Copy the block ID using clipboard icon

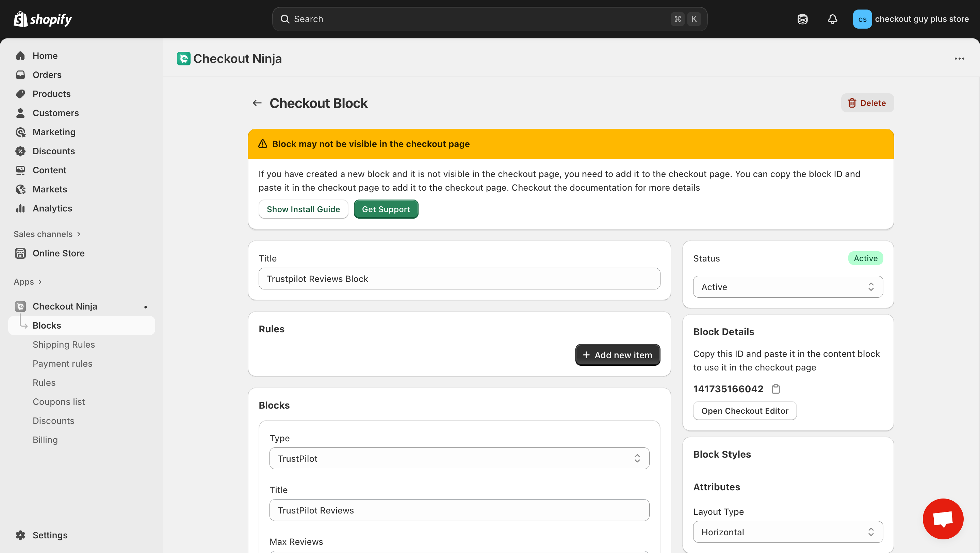coord(776,389)
